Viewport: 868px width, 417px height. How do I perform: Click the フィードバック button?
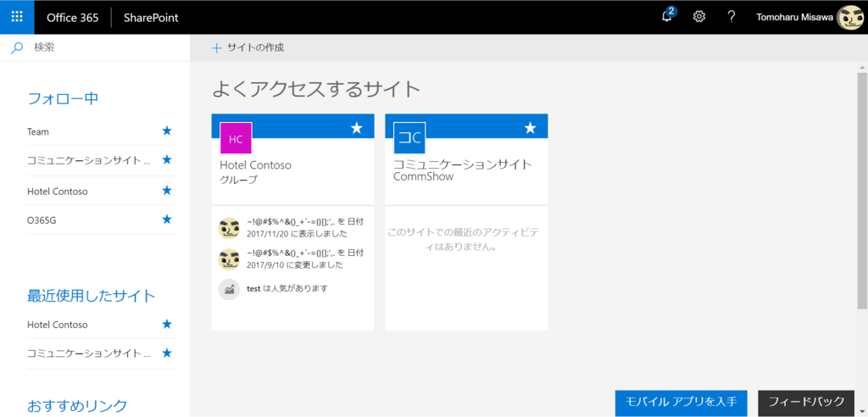[x=807, y=402]
